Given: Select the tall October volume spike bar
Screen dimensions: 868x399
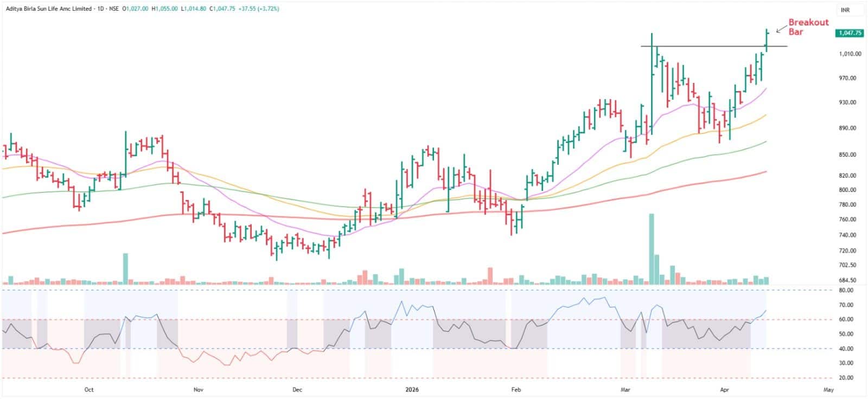Looking at the screenshot, I should click(125, 268).
